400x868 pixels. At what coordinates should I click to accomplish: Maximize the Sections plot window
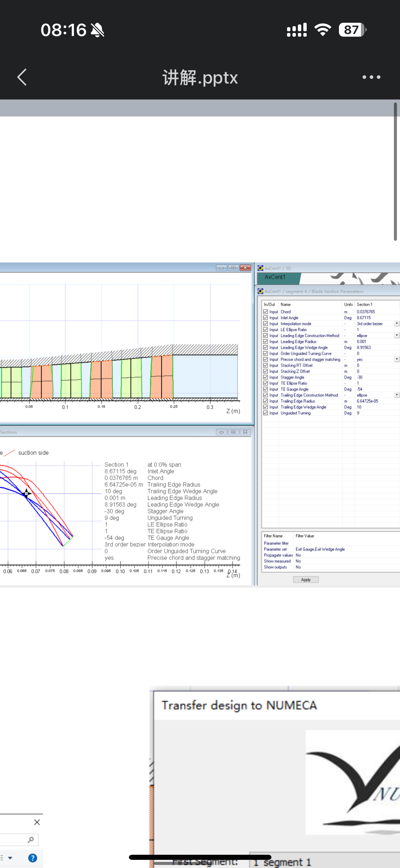point(233,432)
